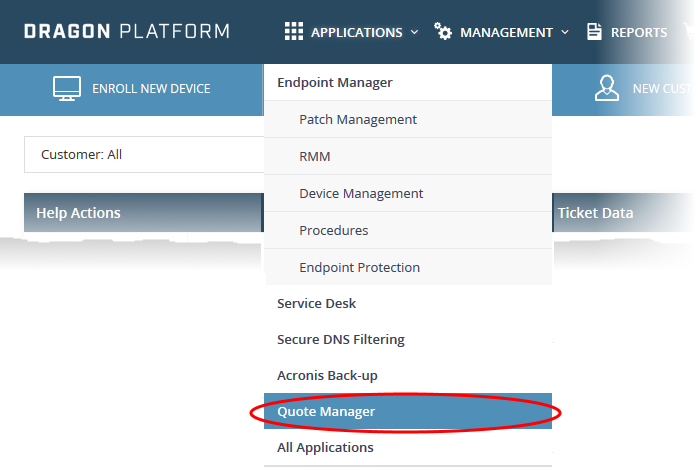Choose Patch Management submenu item

(x=408, y=120)
